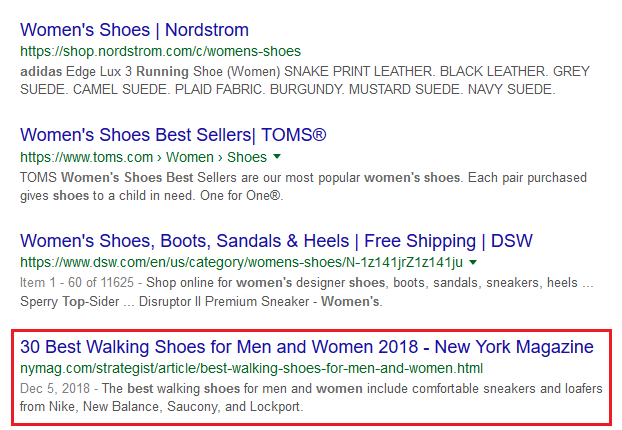Image resolution: width=622 pixels, height=430 pixels.
Task: Click the Nordstrom snippet starting 'adidas Edge Lux 3'
Action: [305, 72]
